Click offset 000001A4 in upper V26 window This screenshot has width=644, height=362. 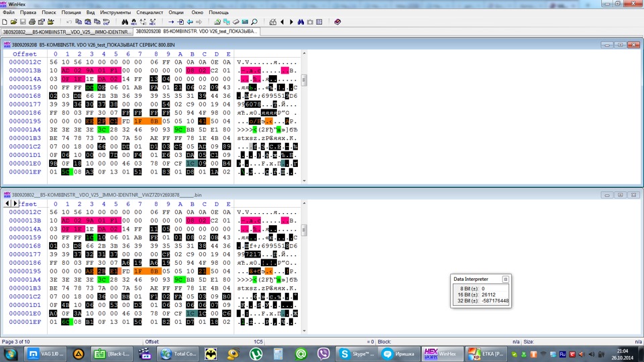point(25,129)
